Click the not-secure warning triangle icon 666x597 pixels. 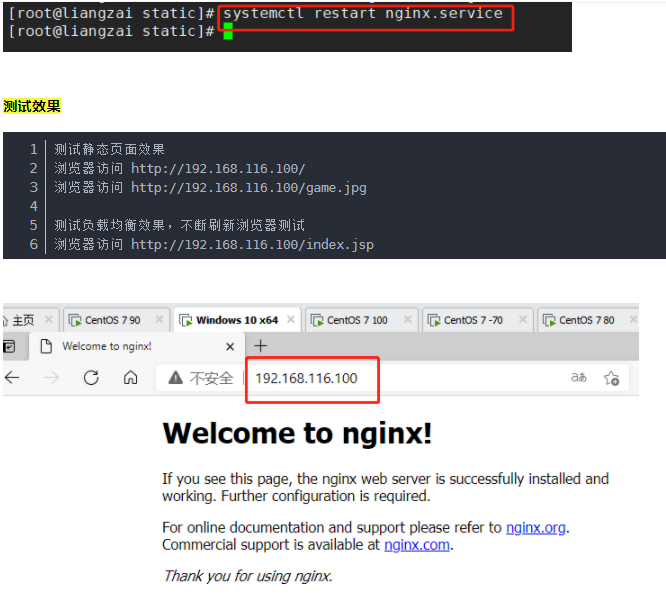175,377
